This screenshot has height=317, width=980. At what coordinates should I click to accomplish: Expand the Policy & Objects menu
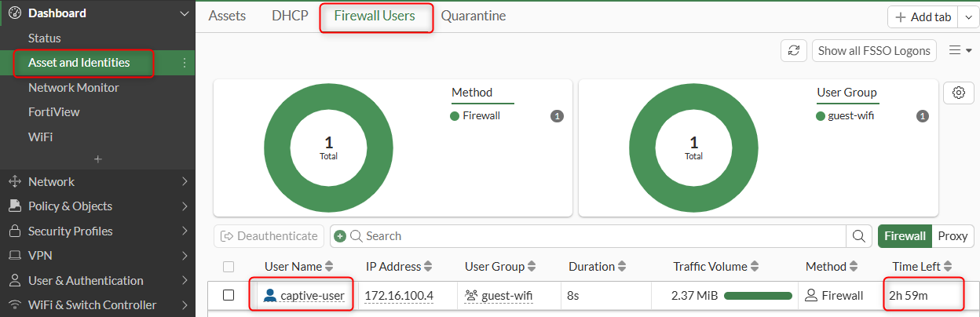pyautogui.click(x=97, y=206)
